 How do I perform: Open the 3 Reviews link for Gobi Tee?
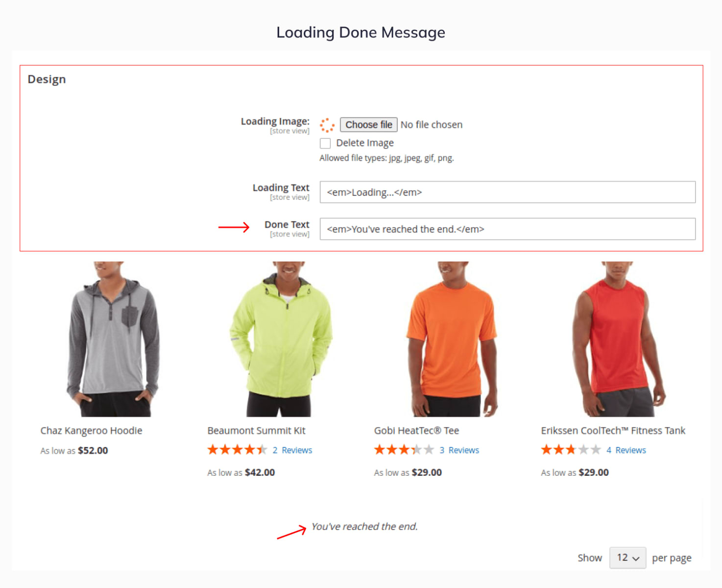[459, 450]
